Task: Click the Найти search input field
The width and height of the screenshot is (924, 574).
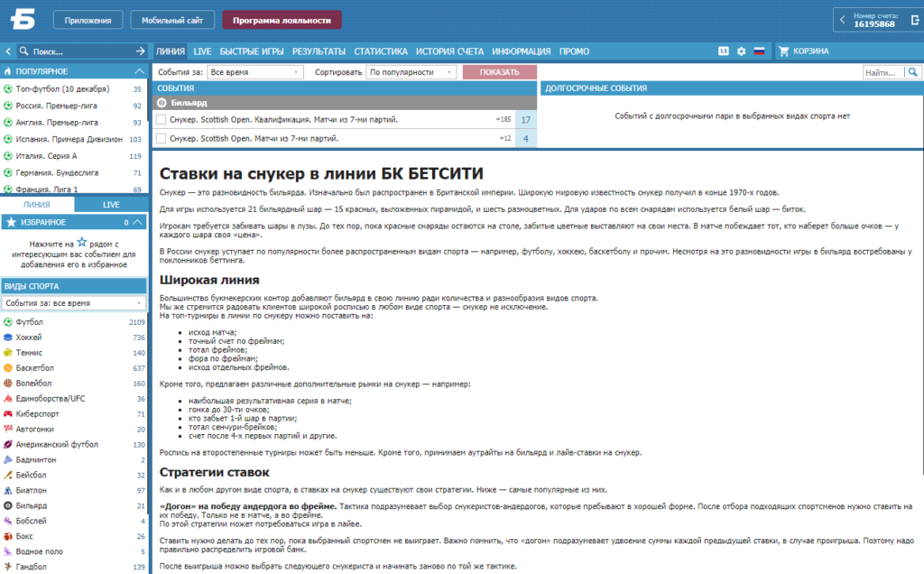Action: (x=882, y=72)
